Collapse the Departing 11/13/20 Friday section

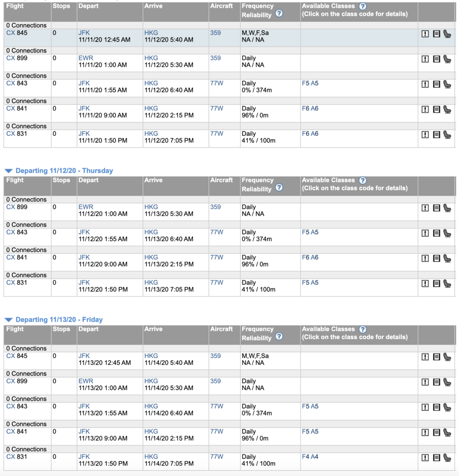(x=8, y=320)
